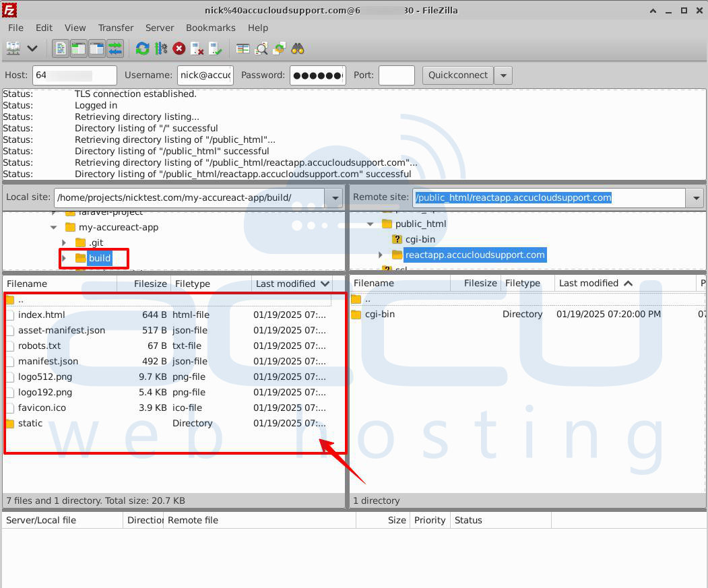Screen dimensions: 708x588
Task: Sort remote files by Last modified column
Action: [x=624, y=283]
